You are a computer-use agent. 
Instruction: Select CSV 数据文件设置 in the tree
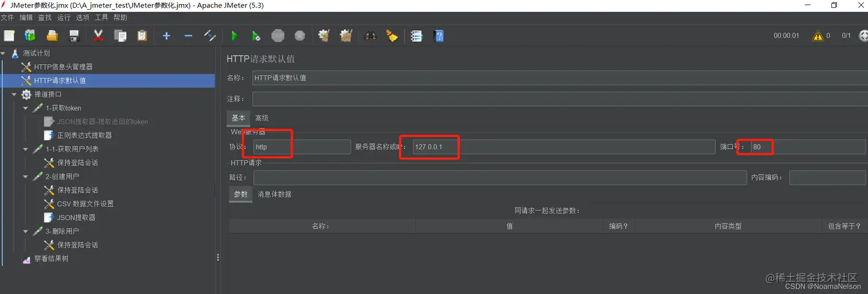(x=85, y=204)
